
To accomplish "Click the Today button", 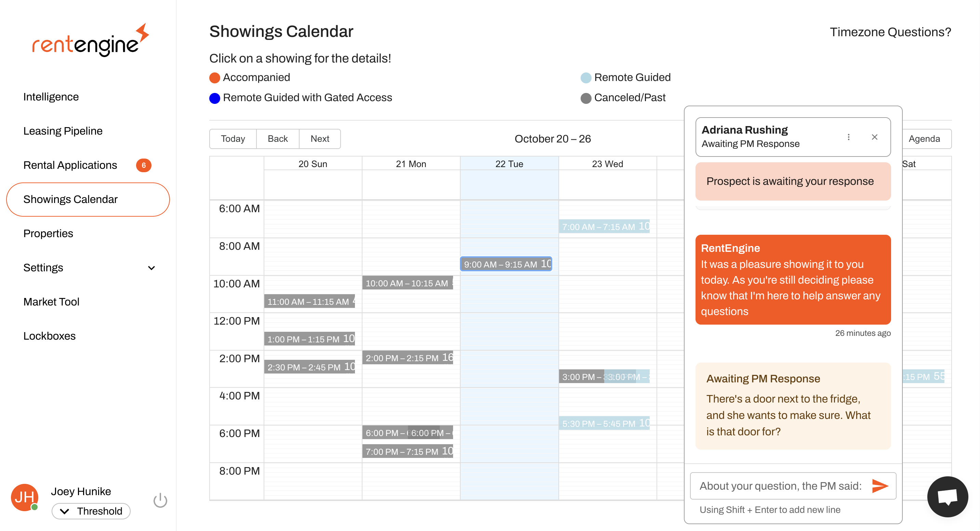I will (233, 138).
